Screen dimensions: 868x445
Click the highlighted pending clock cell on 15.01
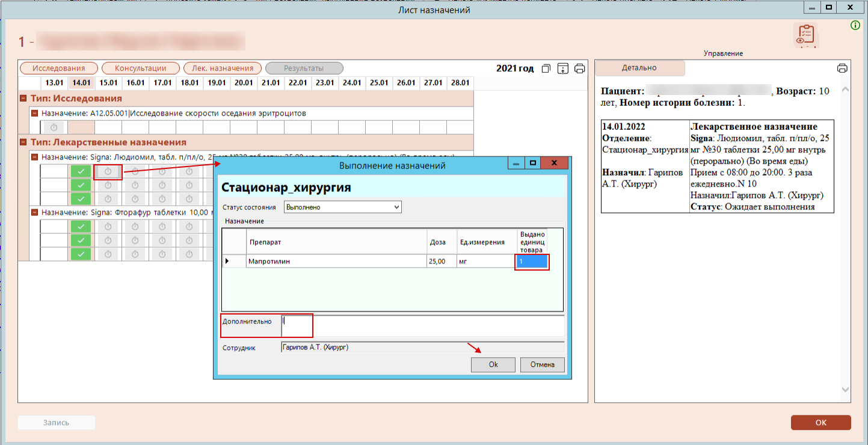click(x=108, y=172)
